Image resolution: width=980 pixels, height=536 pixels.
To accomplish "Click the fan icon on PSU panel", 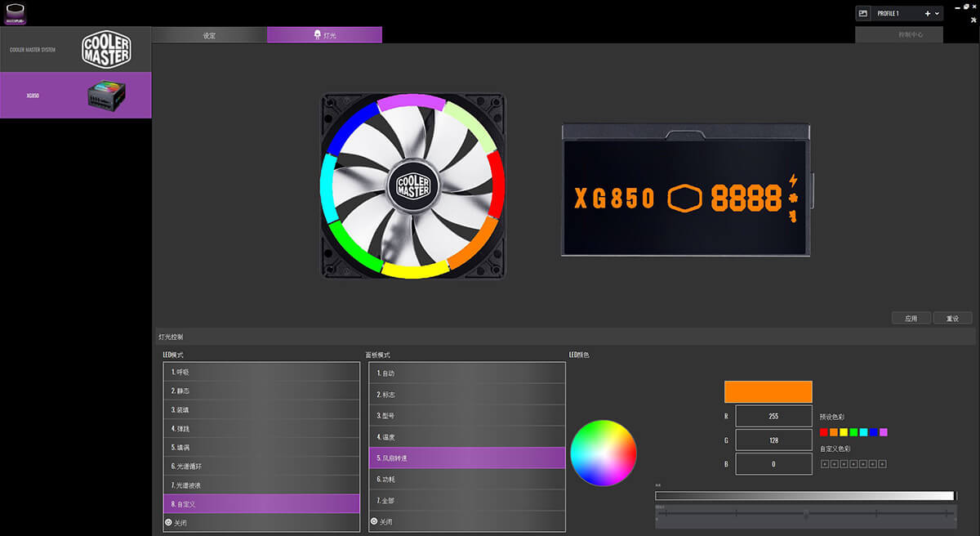I will pos(792,199).
